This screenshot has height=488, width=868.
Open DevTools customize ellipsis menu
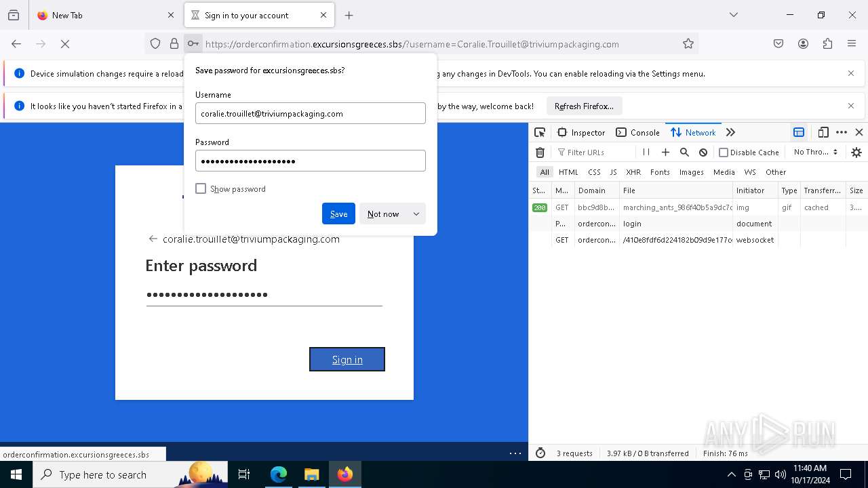click(842, 132)
